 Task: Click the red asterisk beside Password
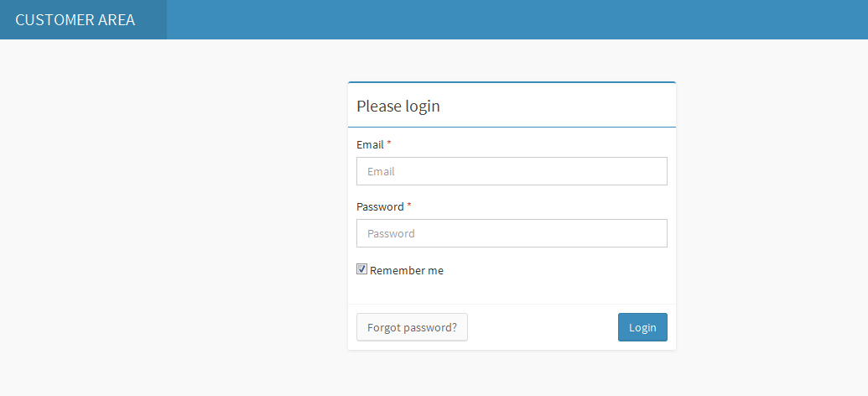(x=409, y=206)
